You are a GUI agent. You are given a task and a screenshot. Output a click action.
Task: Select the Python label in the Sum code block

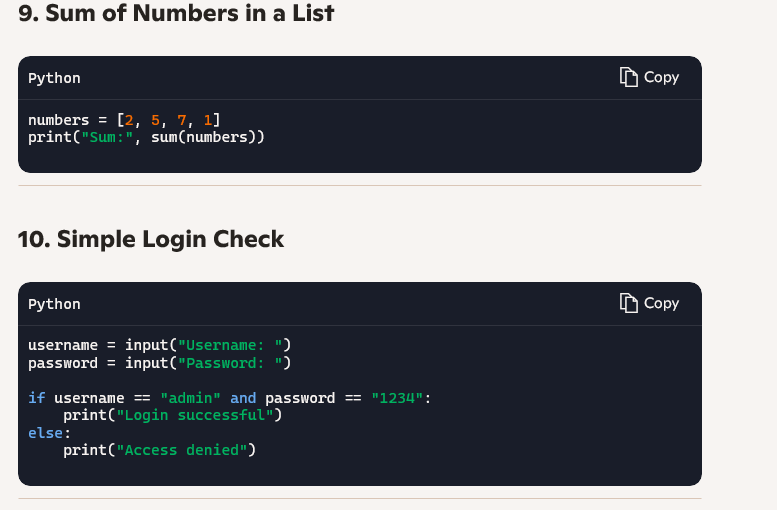coord(54,78)
